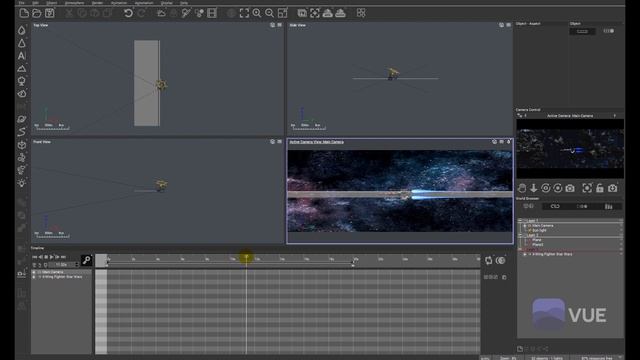
Task: Toggle the four-view layout icon in toolbar
Action: pyautogui.click(x=282, y=13)
